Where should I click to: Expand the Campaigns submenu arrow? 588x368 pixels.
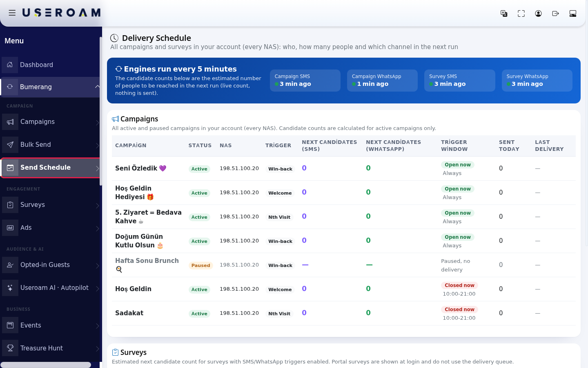click(97, 122)
